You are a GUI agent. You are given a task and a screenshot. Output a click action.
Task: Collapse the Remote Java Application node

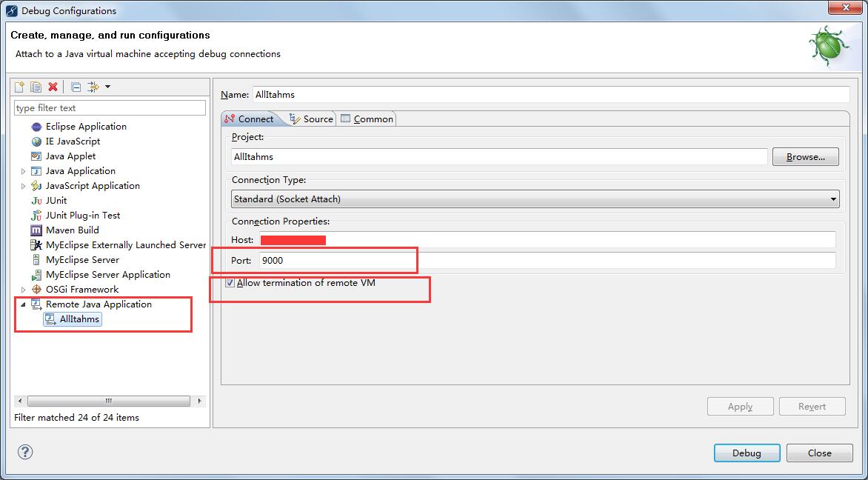point(23,304)
